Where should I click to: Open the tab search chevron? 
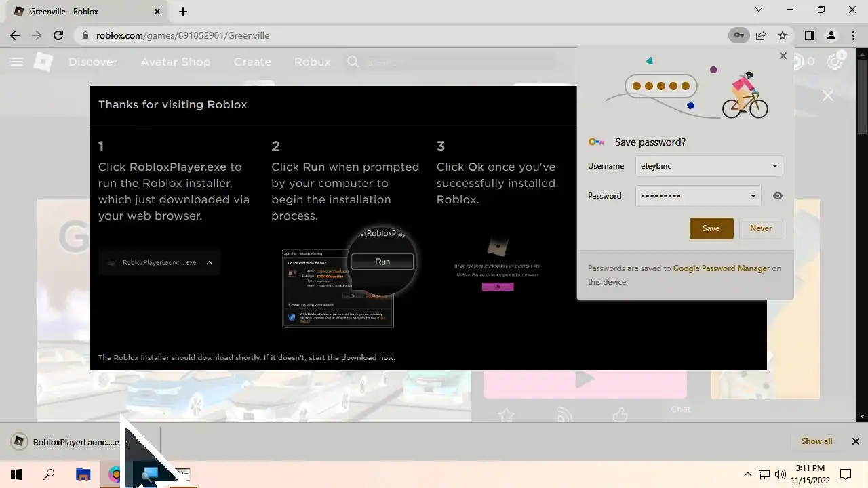pyautogui.click(x=759, y=10)
